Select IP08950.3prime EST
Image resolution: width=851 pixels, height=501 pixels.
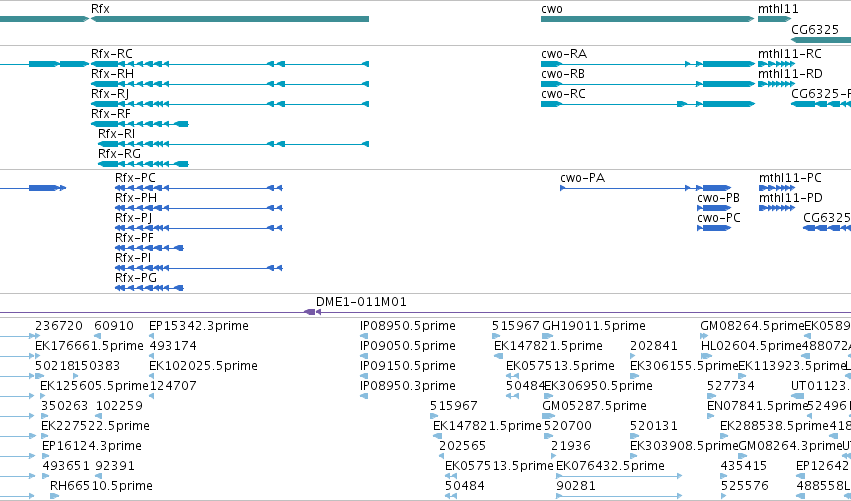point(408,386)
